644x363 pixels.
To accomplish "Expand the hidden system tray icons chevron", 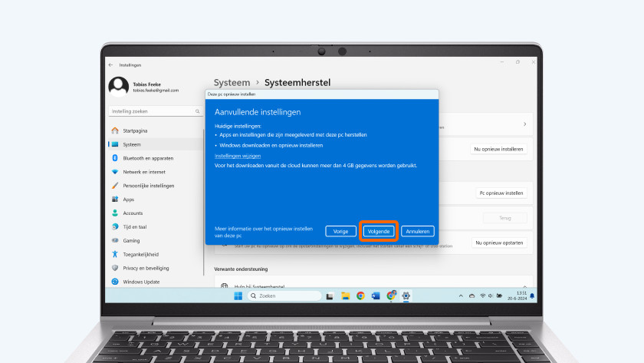I will pos(460,295).
